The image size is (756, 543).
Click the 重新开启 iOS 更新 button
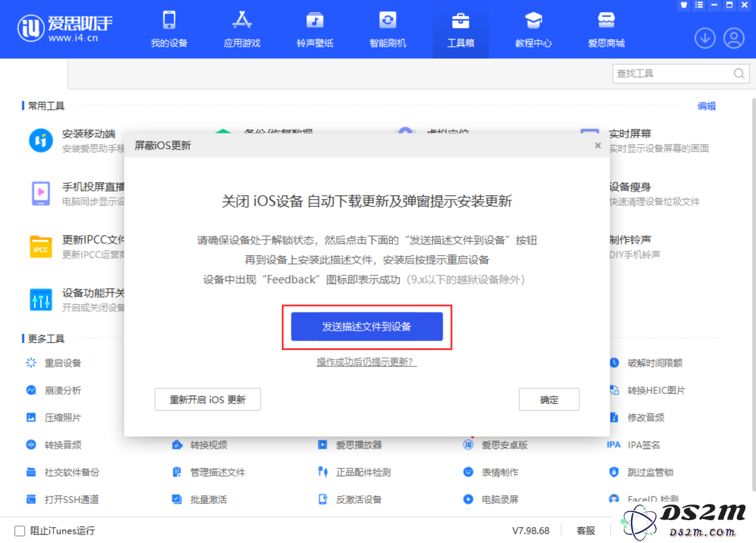[208, 400]
